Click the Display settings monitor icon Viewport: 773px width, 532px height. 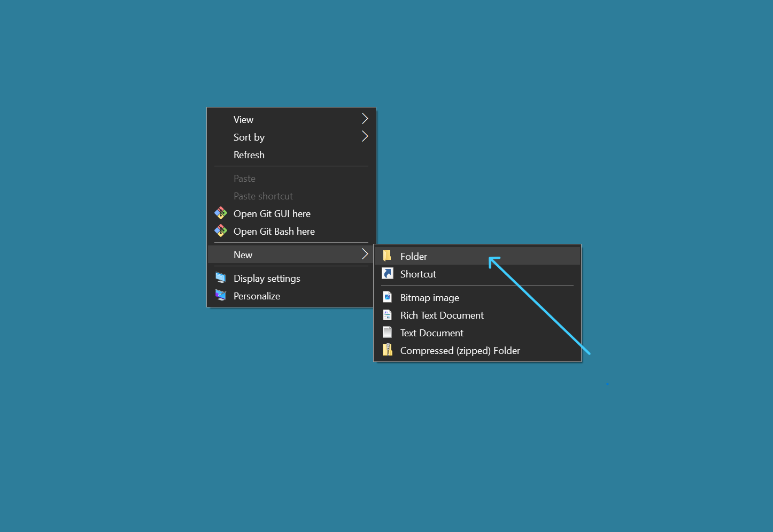pyautogui.click(x=221, y=277)
